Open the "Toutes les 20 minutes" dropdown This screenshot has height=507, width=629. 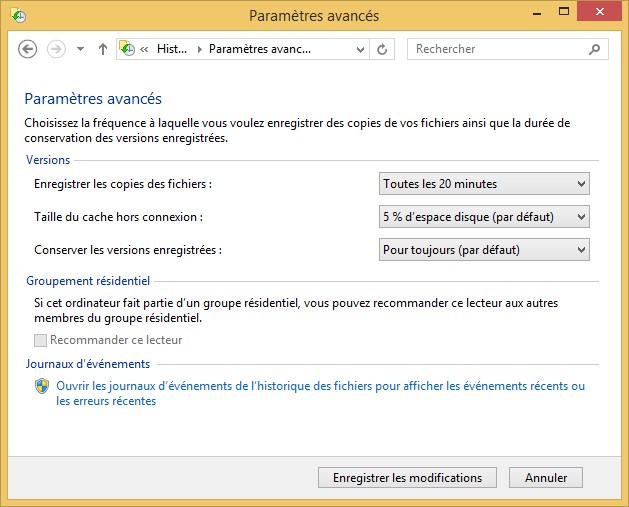[484, 184]
